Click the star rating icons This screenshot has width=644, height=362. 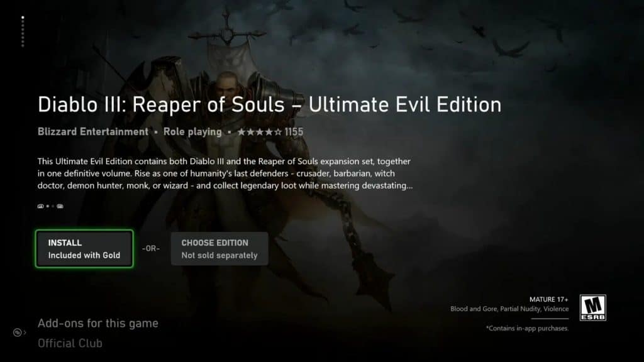point(260,132)
